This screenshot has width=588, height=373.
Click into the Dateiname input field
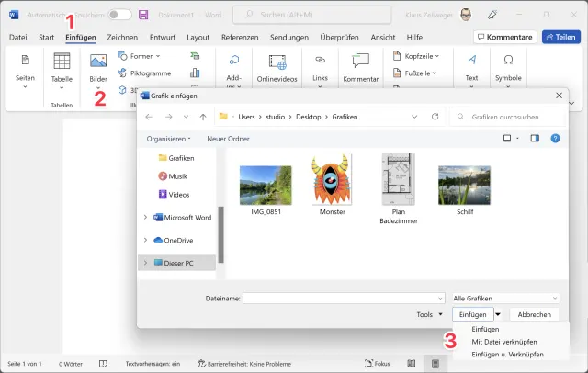pyautogui.click(x=340, y=298)
